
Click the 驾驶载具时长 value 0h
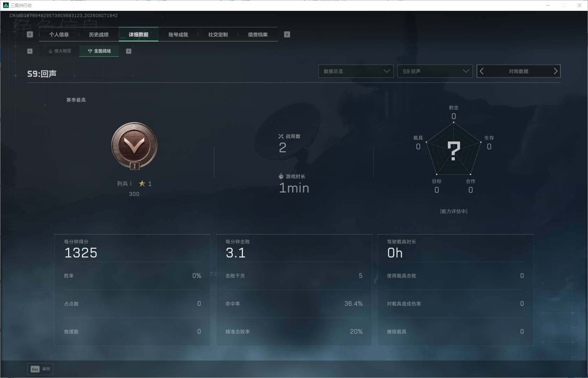(x=395, y=253)
